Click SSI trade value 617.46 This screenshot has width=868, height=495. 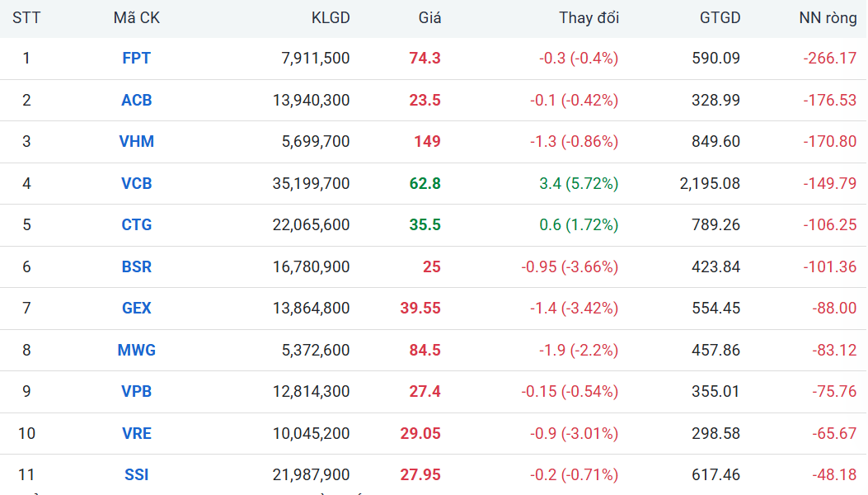pyautogui.click(x=716, y=475)
